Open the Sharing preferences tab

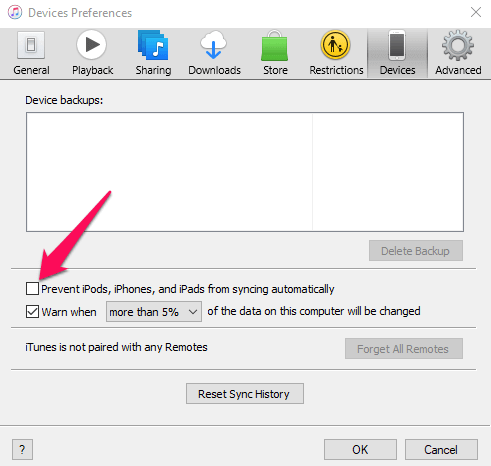(x=153, y=53)
